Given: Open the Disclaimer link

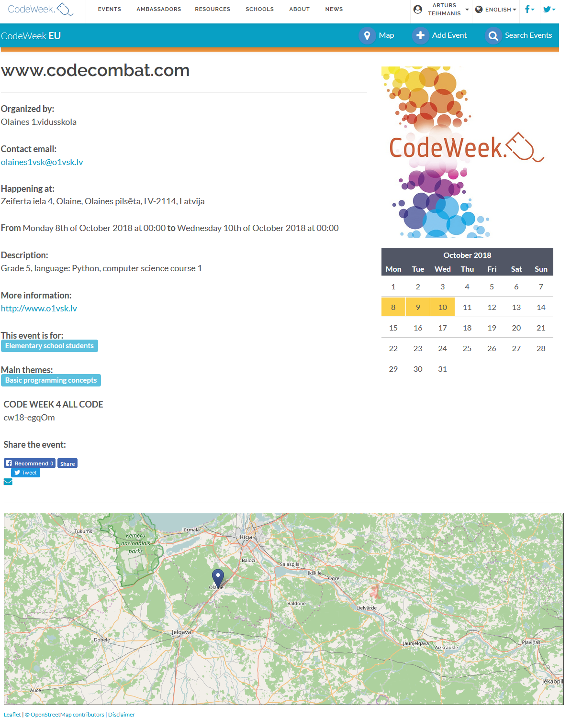Looking at the screenshot, I should click(122, 715).
